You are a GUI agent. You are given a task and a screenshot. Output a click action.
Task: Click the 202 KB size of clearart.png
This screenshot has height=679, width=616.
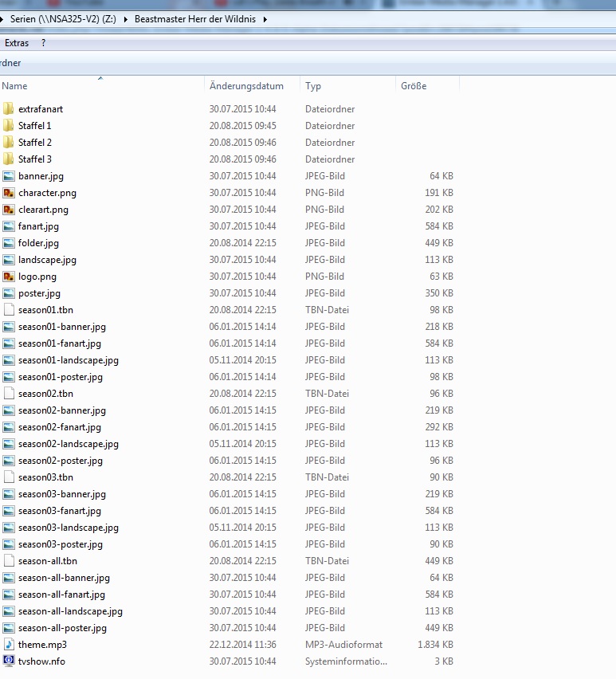pyautogui.click(x=439, y=209)
